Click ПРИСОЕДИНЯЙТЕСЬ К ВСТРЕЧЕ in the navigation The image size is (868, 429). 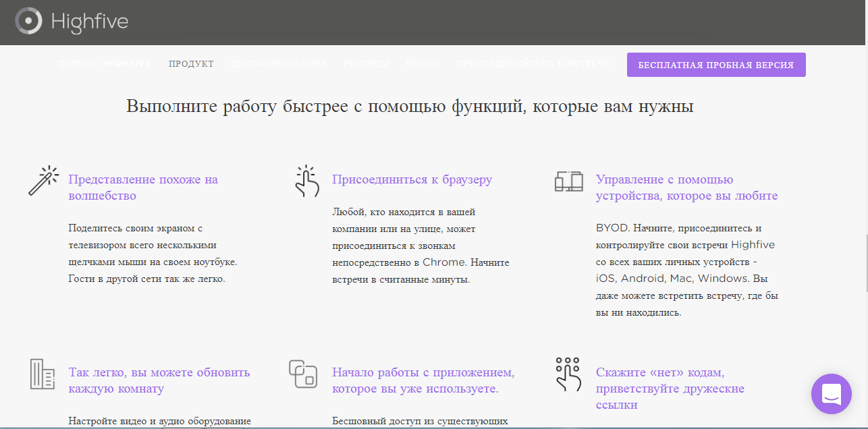(x=533, y=63)
